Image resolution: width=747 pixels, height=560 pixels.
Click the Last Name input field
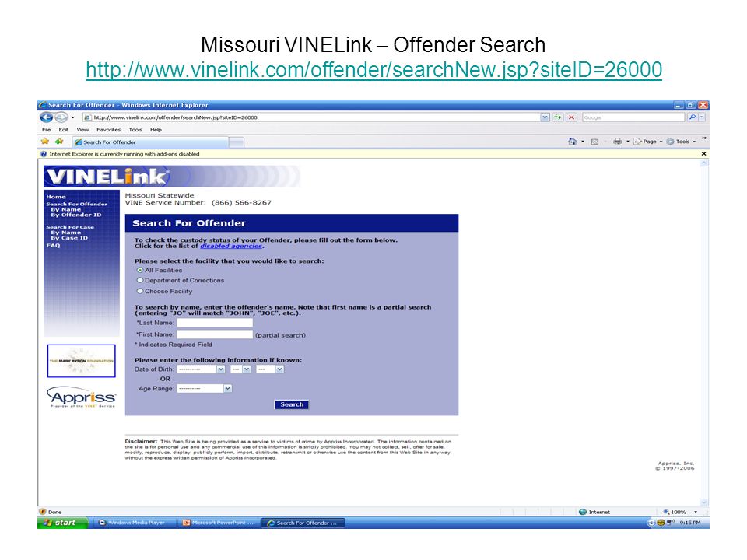215,323
